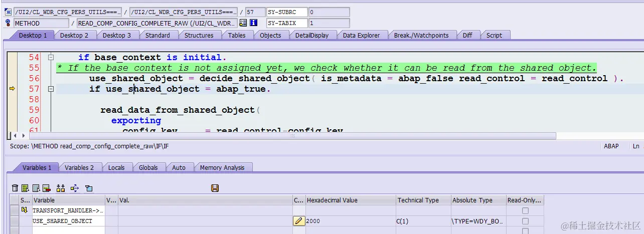Screen dimensions: 644x234
Task: Click the green comment line 55
Action: coord(327,68)
